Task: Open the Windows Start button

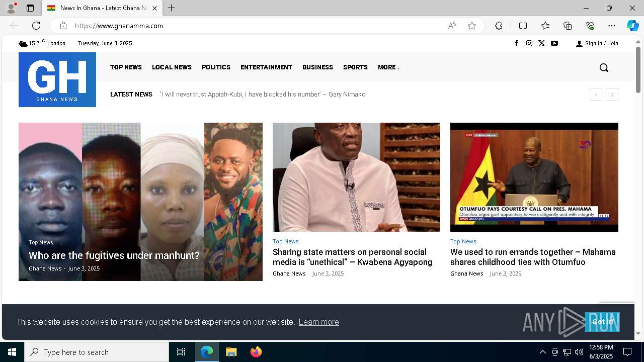Action: [12, 352]
